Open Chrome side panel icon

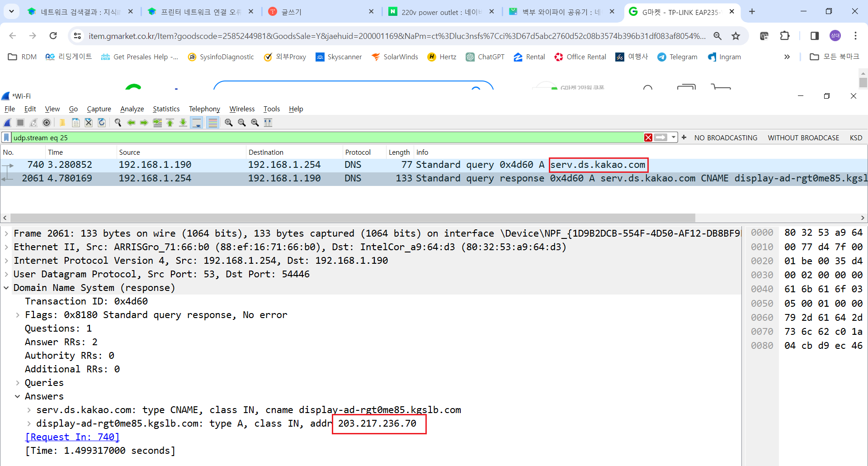point(815,36)
